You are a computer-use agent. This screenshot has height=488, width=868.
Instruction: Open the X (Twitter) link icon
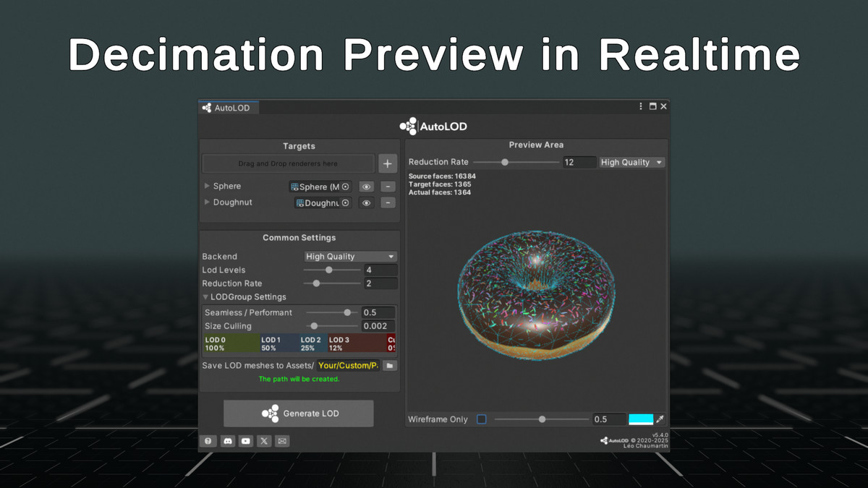pos(264,441)
